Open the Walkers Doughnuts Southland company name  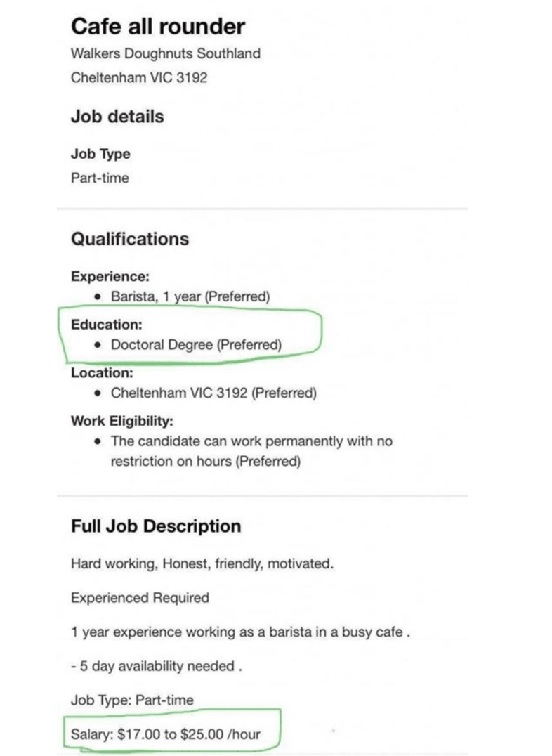[x=165, y=53]
